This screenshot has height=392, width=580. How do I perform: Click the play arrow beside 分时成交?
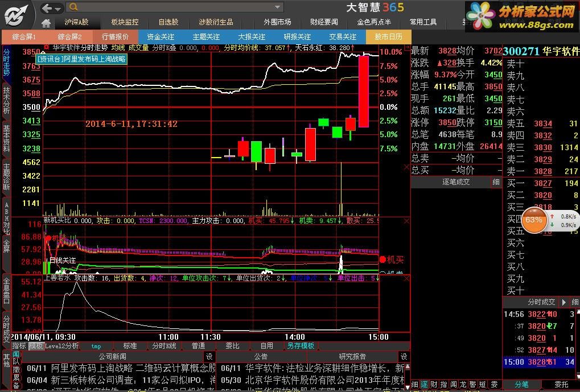tap(564, 302)
